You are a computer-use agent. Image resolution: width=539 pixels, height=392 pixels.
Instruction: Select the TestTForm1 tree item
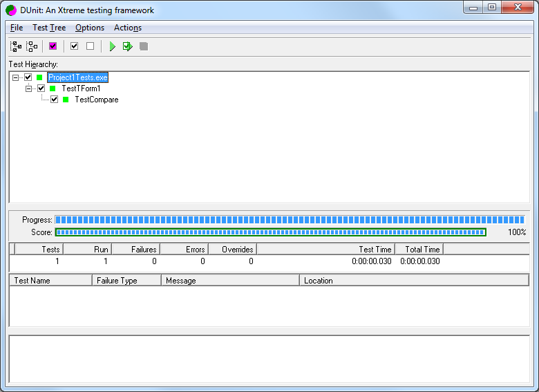click(81, 88)
